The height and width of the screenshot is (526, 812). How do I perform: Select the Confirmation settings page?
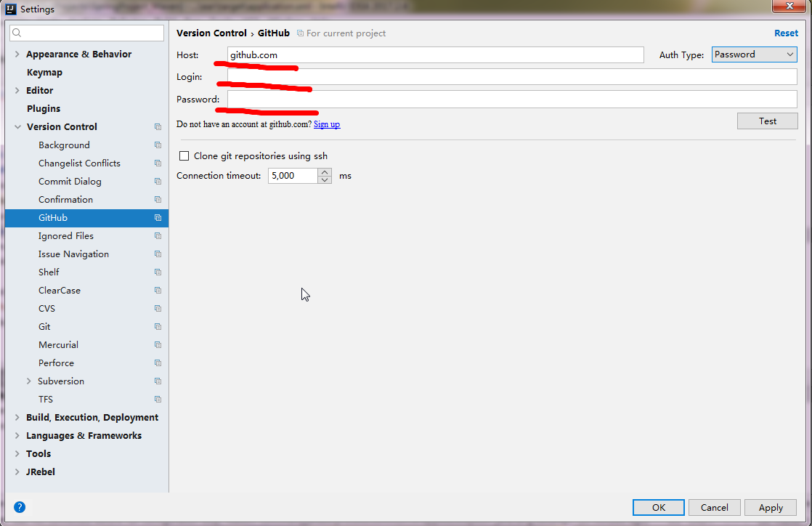coord(66,200)
